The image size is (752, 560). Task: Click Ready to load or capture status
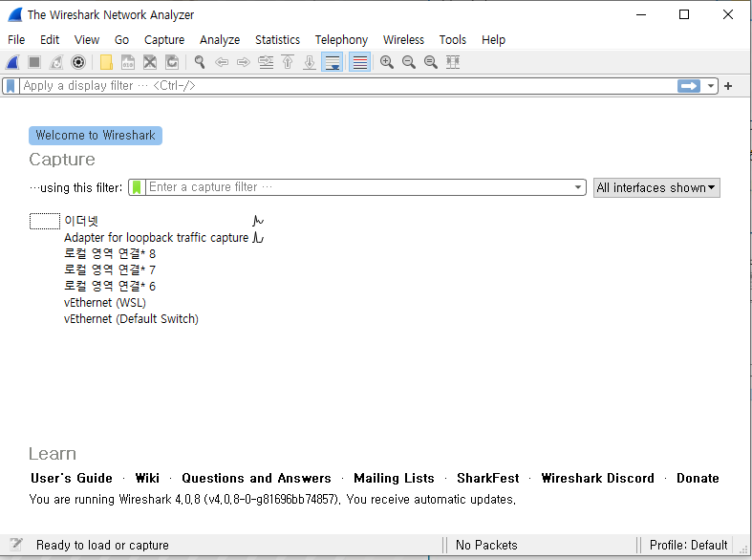(x=102, y=545)
